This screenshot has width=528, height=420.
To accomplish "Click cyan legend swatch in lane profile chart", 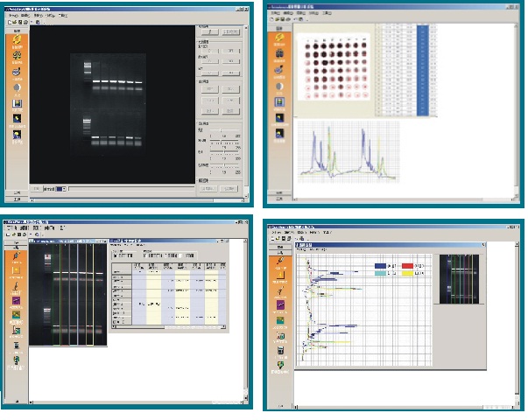I will click(380, 274).
